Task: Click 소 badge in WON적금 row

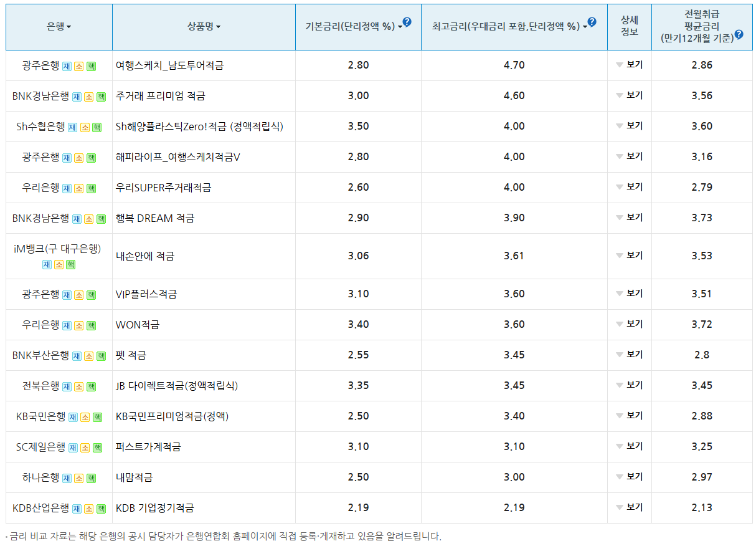Action: coord(79,325)
